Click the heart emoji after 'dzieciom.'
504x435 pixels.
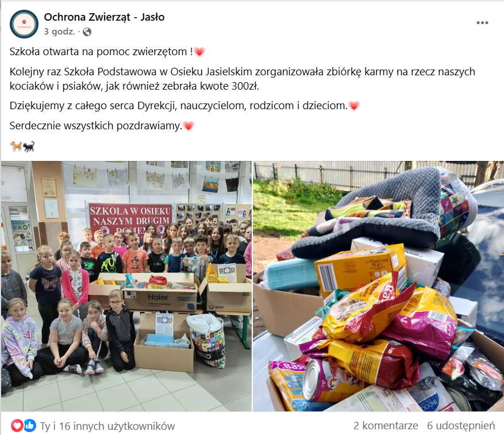click(354, 106)
